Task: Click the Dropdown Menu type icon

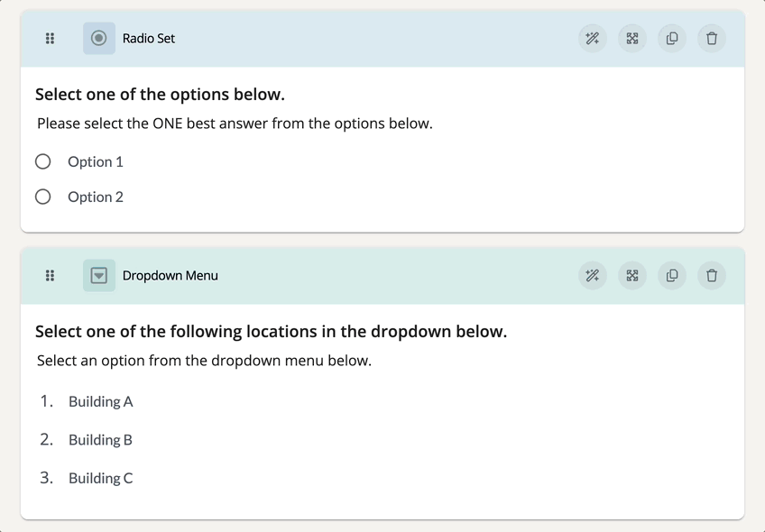Action: tap(99, 276)
